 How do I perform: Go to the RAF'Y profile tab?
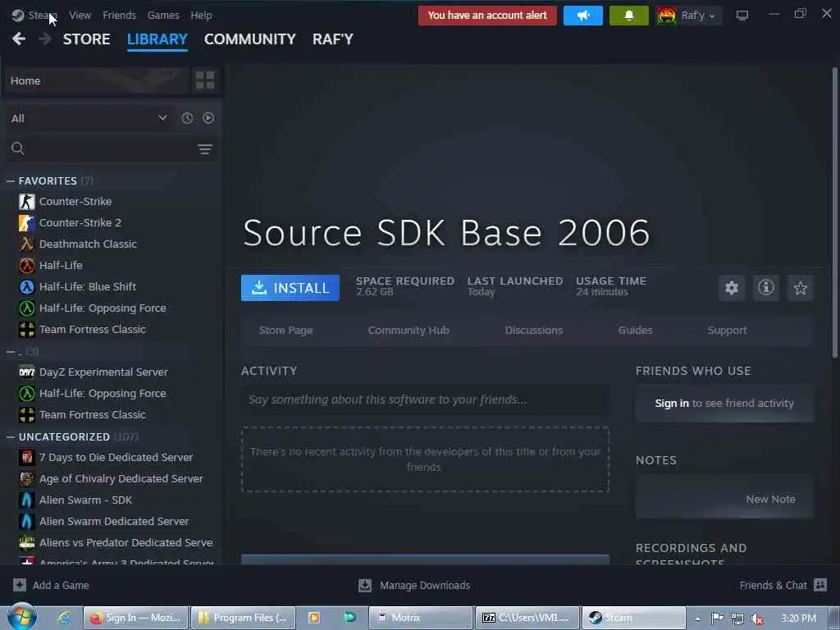click(x=333, y=39)
